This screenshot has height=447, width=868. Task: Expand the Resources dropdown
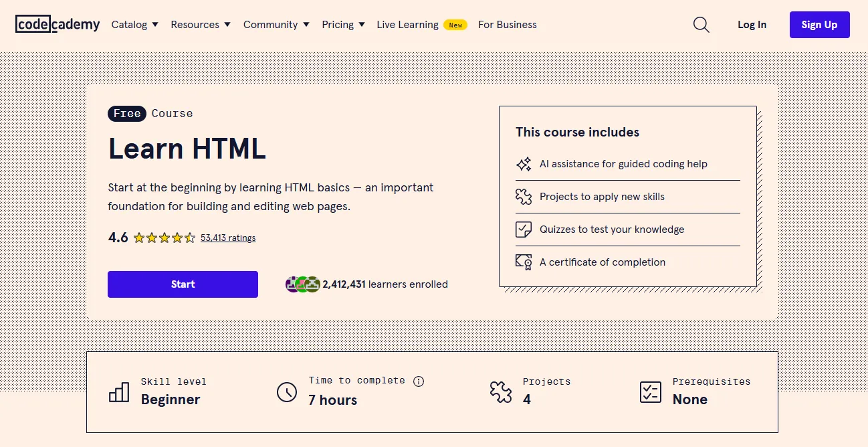click(201, 25)
